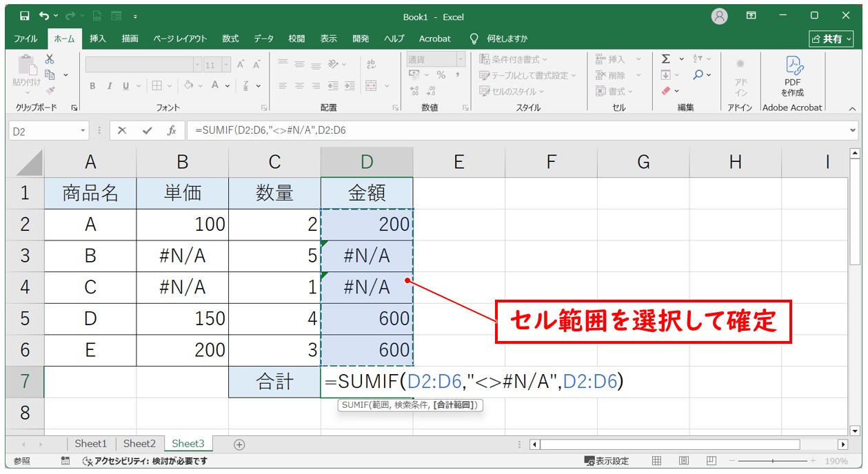868x474 pixels.
Task: Click the Insert Function fx icon
Action: (x=172, y=130)
